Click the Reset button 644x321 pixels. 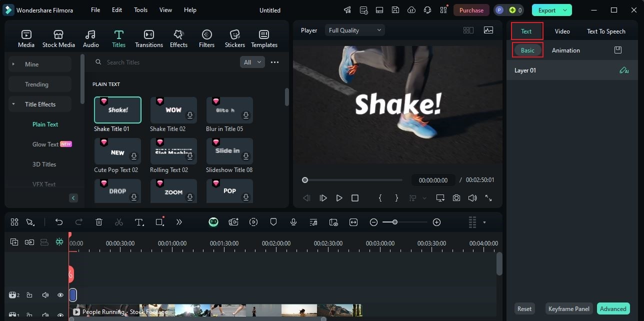point(524,308)
